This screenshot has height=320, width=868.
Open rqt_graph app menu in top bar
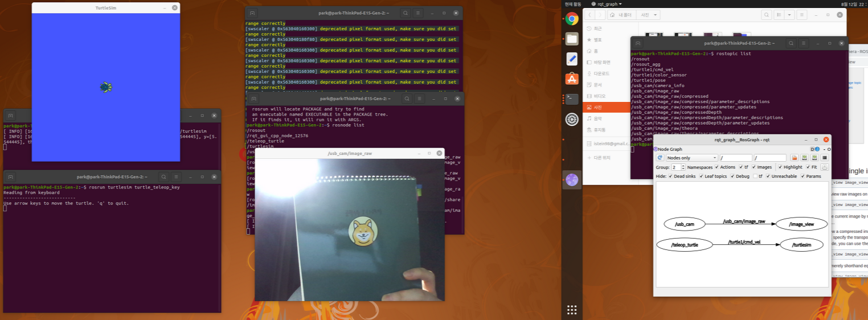[606, 3]
